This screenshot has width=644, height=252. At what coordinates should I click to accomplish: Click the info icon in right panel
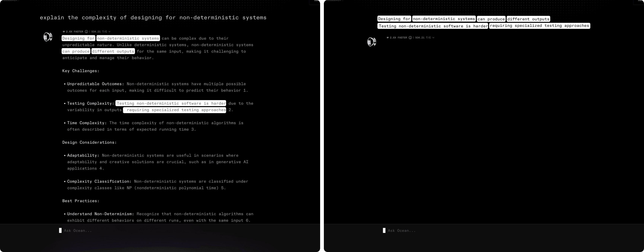pyautogui.click(x=410, y=38)
